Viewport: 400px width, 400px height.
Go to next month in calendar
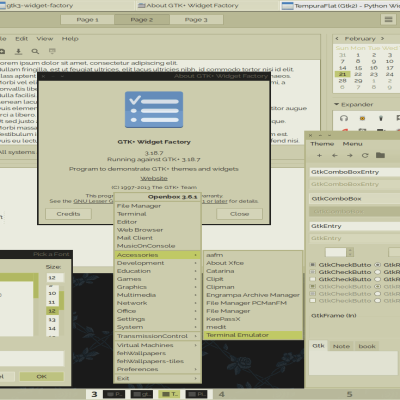click(x=382, y=39)
